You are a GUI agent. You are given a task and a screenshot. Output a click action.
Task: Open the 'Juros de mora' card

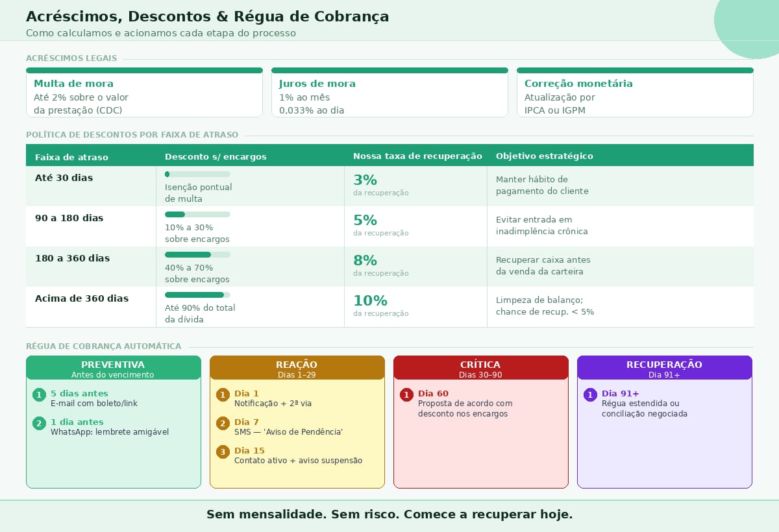pos(389,93)
